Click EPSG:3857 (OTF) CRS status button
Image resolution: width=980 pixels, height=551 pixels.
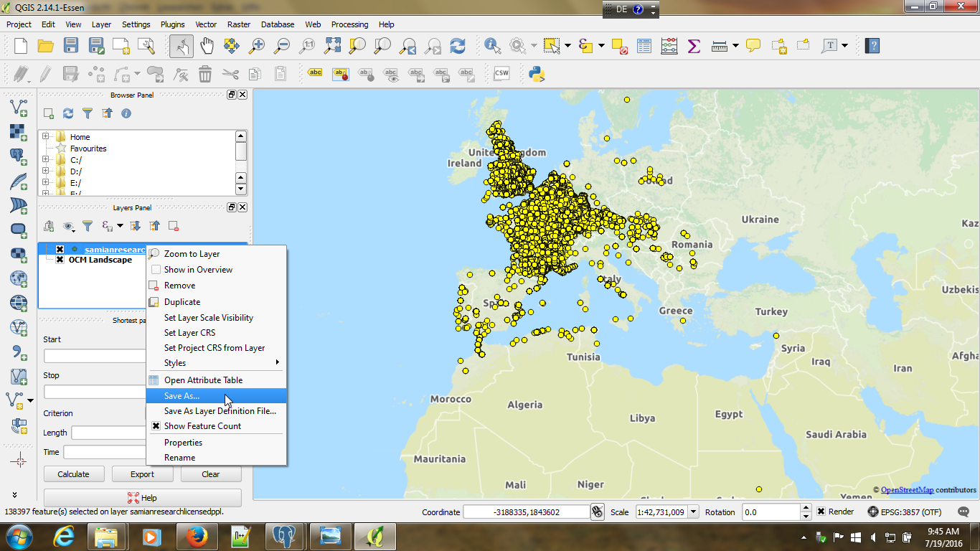coord(904,512)
